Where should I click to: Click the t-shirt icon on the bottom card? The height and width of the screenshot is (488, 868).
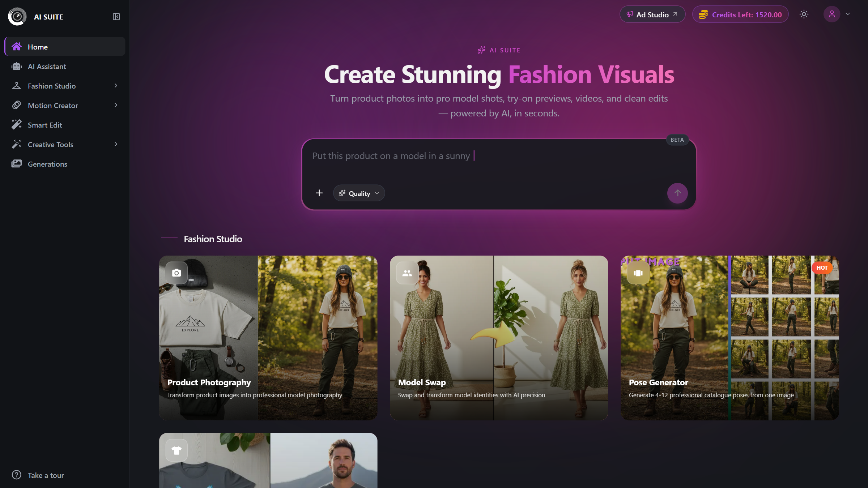[176, 450]
